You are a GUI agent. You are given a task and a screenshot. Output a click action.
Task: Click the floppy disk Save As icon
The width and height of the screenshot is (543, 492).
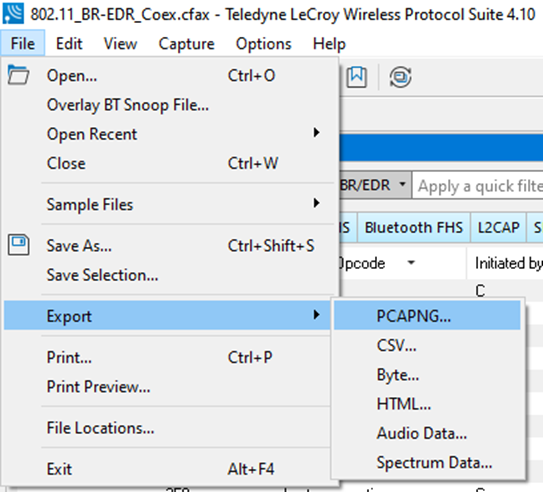(18, 245)
